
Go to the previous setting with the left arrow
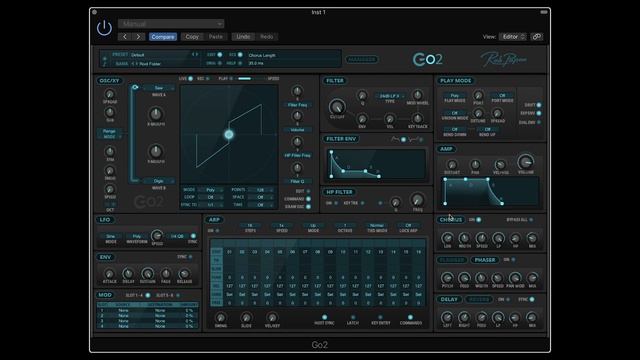tap(125, 37)
